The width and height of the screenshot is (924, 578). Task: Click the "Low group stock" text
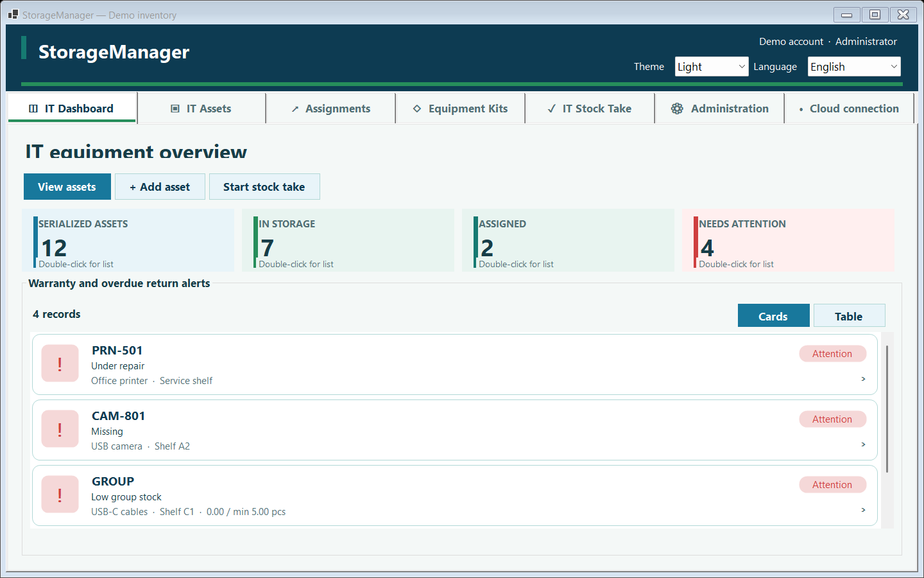pyautogui.click(x=126, y=497)
